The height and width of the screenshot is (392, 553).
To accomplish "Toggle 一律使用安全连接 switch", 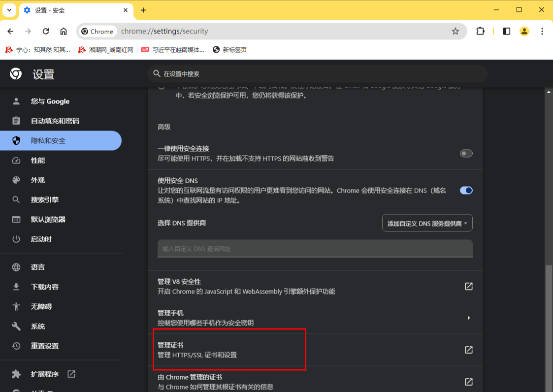I will pyautogui.click(x=466, y=154).
